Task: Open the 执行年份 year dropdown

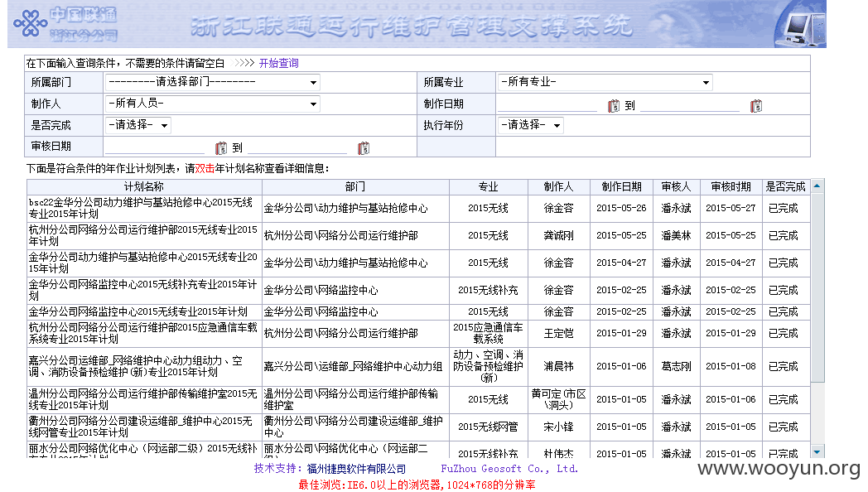Action: [x=530, y=126]
